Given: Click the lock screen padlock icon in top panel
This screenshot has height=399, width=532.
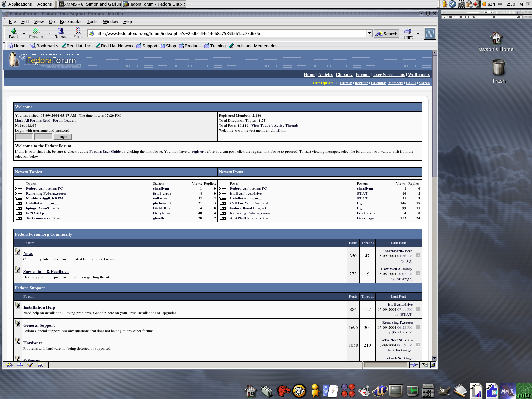Looking at the screenshot, I should 469,4.
